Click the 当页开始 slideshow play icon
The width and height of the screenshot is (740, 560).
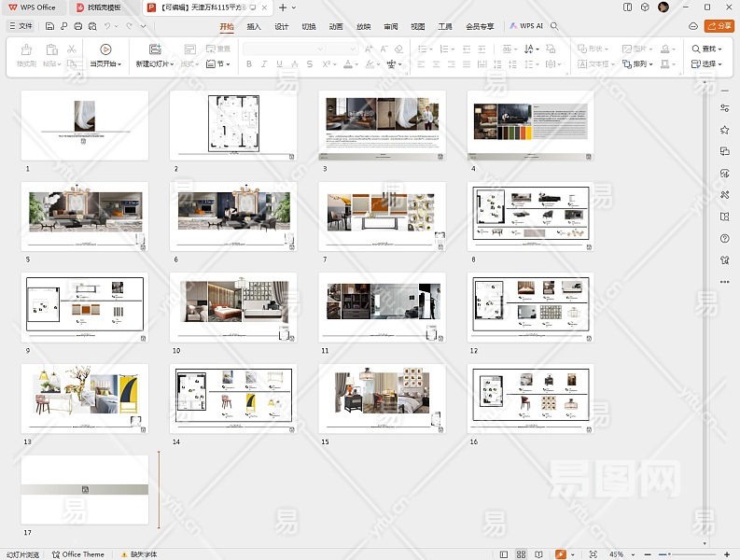coord(105,49)
